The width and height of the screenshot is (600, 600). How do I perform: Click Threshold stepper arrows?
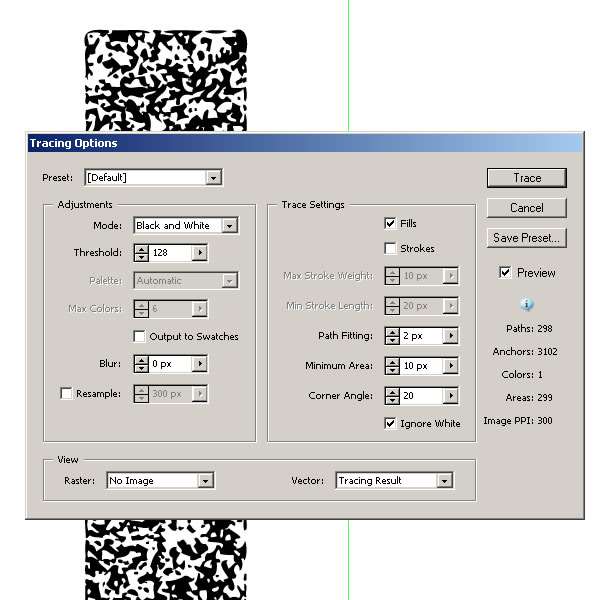(141, 253)
